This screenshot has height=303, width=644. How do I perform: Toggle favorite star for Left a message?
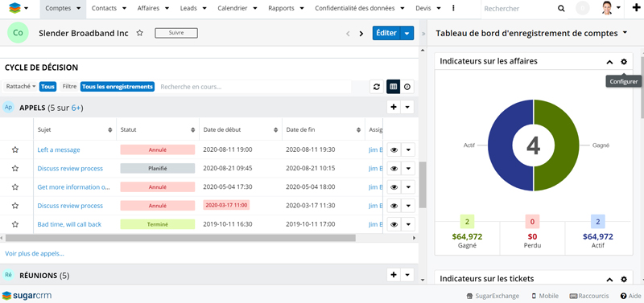[15, 149]
